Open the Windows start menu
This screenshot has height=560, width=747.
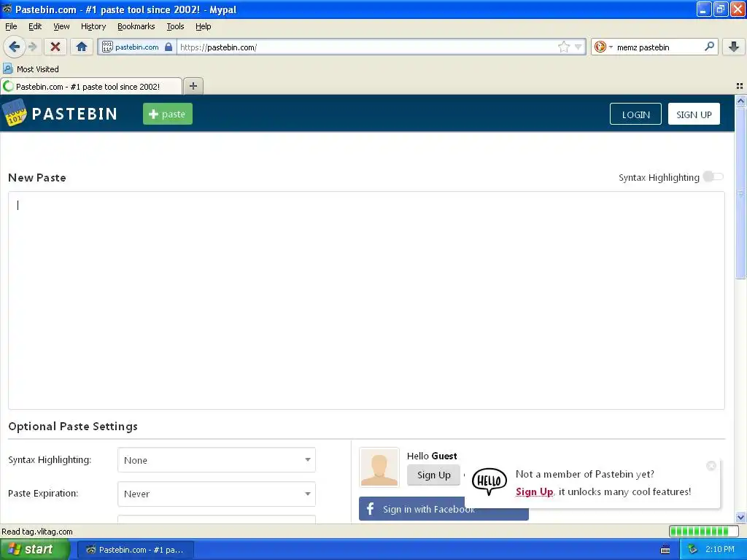point(35,549)
